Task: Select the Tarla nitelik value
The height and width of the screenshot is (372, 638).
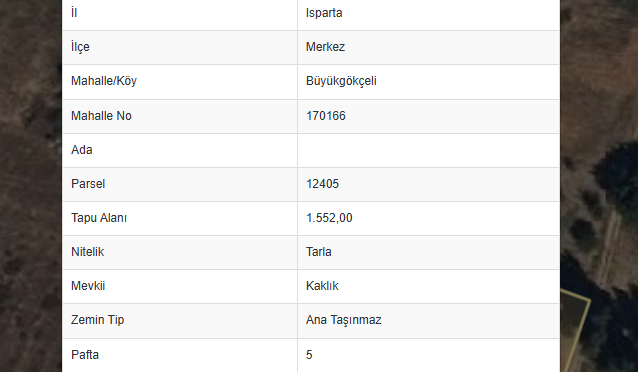Action: 319,252
